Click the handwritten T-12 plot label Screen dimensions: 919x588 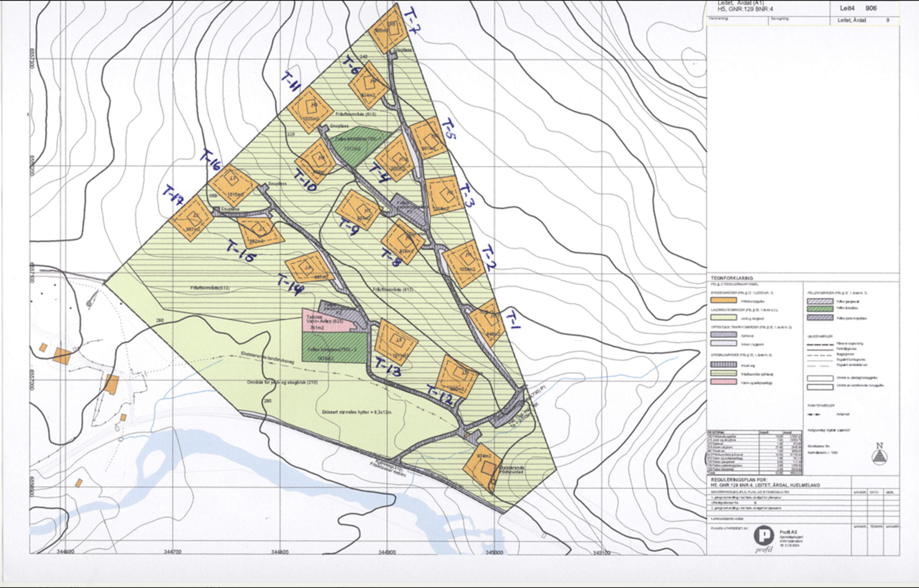coord(441,397)
